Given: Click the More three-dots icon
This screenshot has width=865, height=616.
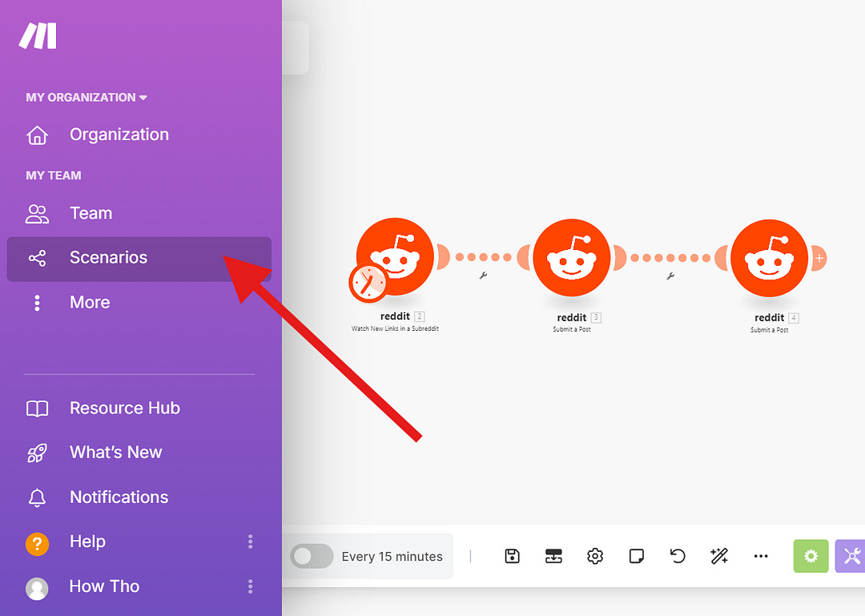Looking at the screenshot, I should 37,303.
